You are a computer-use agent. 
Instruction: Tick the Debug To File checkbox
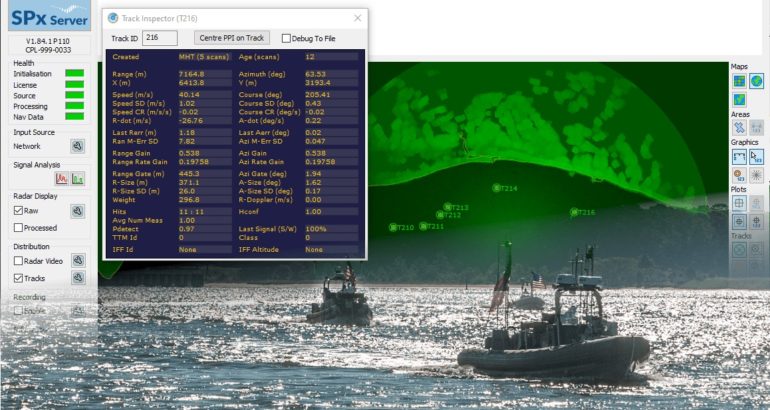286,38
